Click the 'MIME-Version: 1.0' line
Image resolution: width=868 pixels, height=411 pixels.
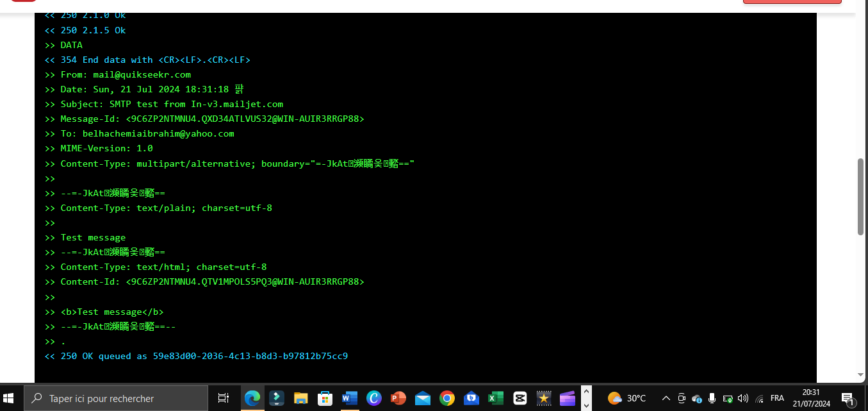coord(99,148)
